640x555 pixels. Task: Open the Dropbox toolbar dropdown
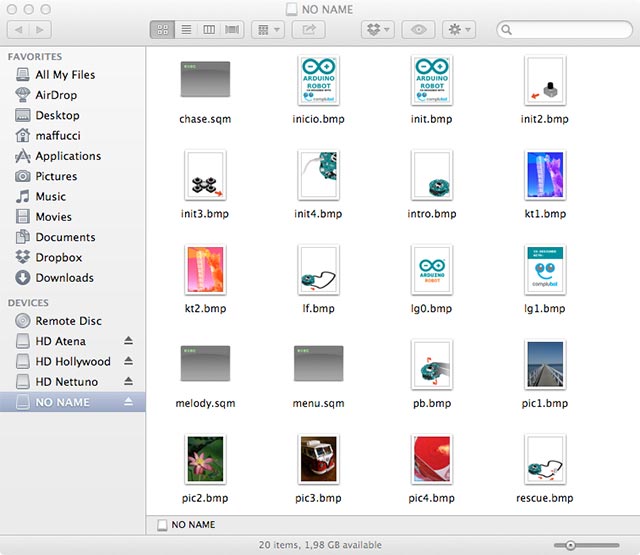click(x=375, y=30)
